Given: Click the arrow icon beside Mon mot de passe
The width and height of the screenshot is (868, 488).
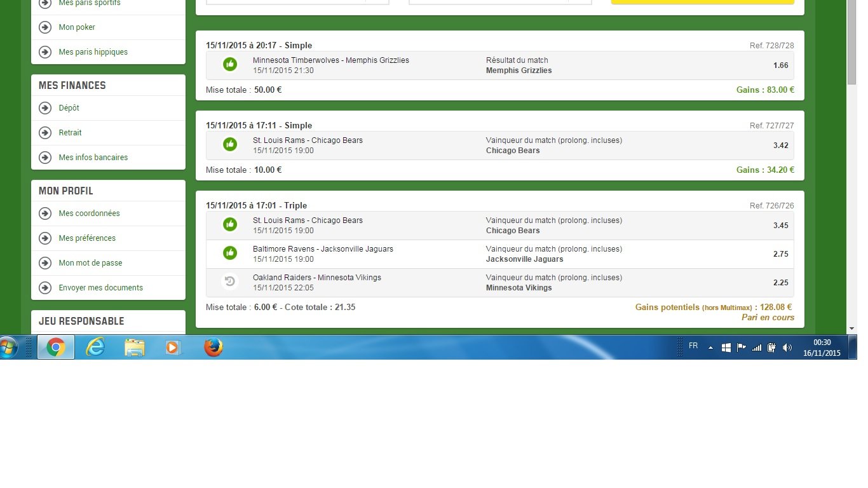Looking at the screenshot, I should coord(45,263).
